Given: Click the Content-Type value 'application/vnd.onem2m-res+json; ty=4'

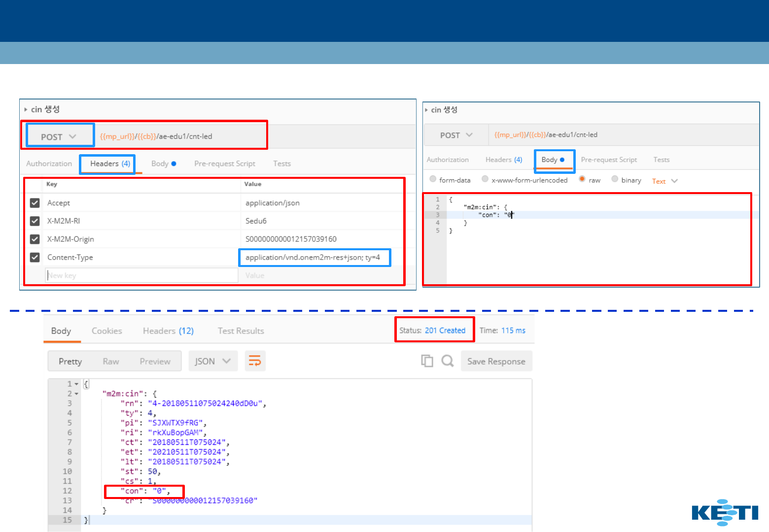Looking at the screenshot, I should [313, 257].
